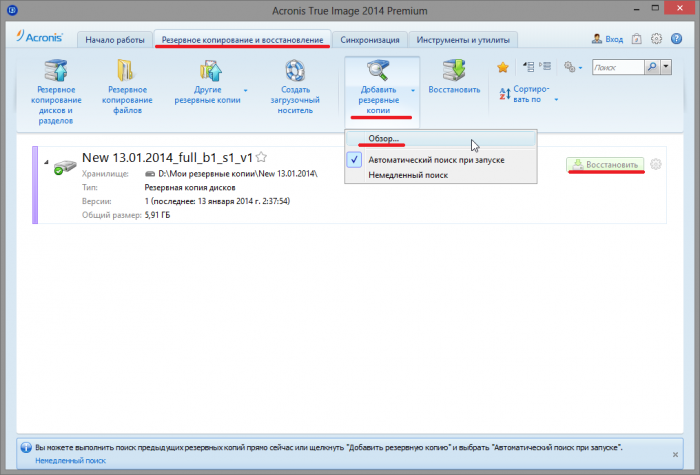
Task: Open file backup tool
Action: click(127, 87)
